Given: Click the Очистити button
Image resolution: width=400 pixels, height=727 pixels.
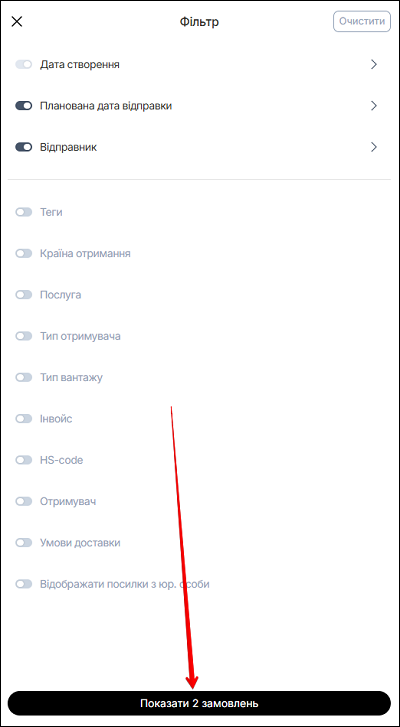Looking at the screenshot, I should [362, 21].
